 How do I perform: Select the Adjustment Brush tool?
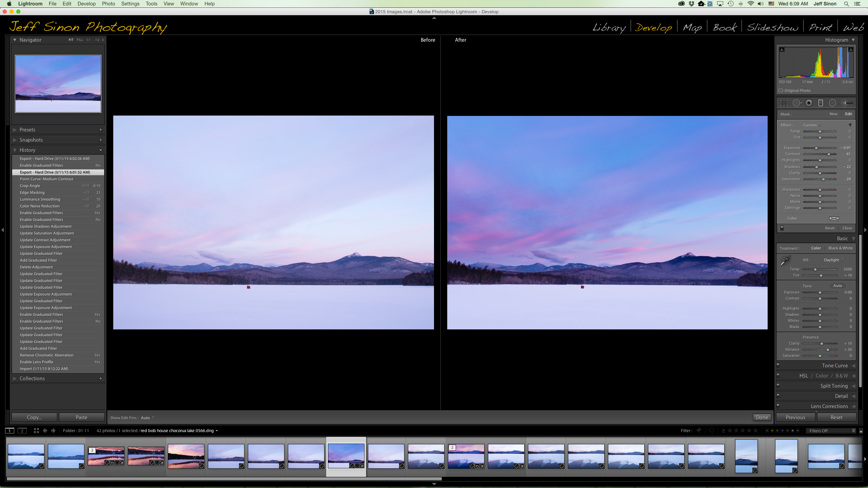(847, 103)
